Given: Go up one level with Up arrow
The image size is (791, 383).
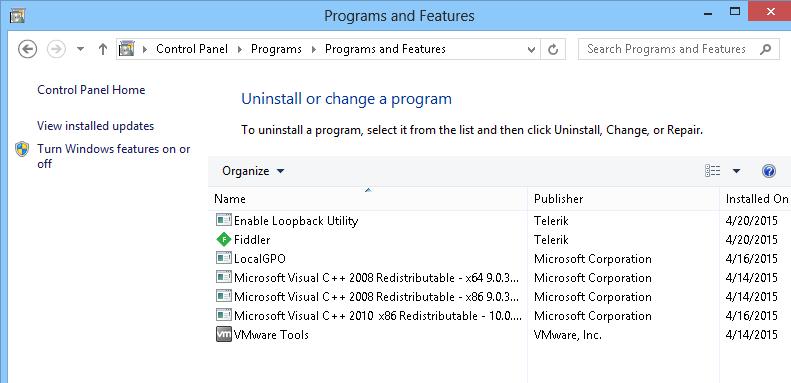Looking at the screenshot, I should tap(103, 49).
